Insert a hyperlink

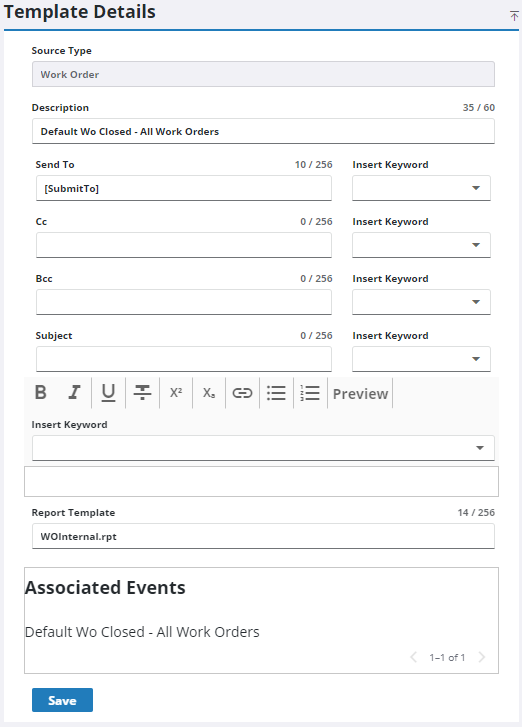(242, 393)
